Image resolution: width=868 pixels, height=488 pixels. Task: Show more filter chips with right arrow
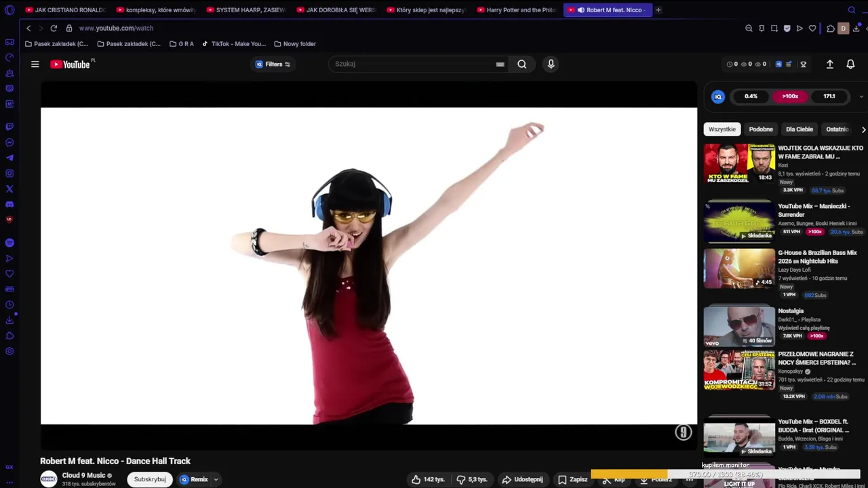click(863, 129)
